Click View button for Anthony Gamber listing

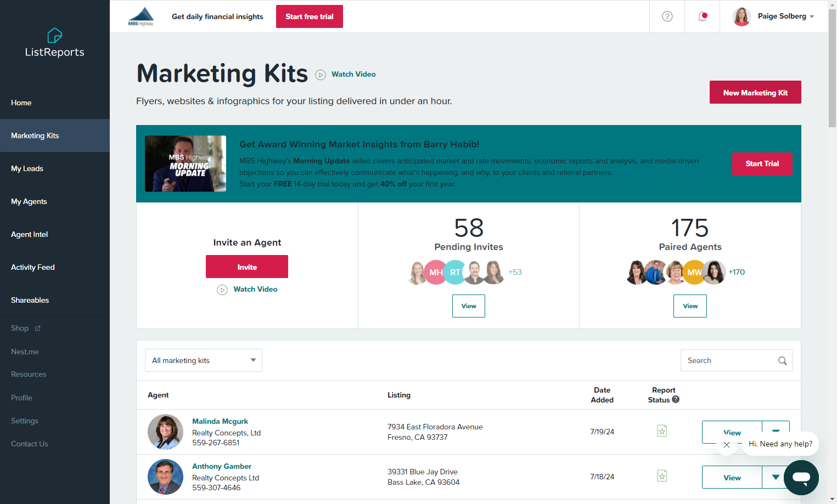[x=732, y=477]
